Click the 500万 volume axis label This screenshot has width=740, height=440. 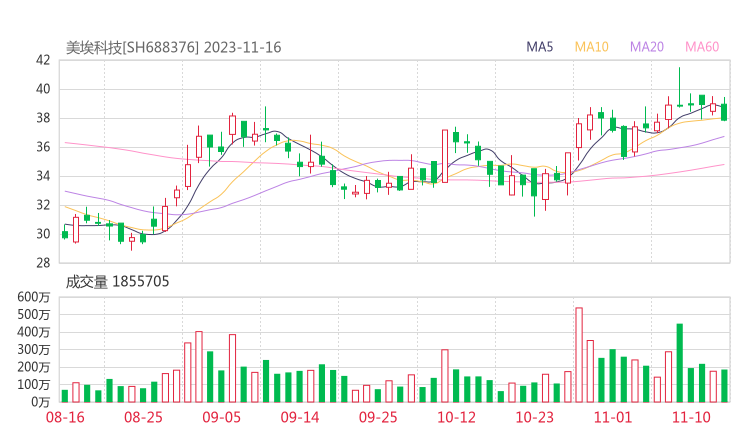point(34,314)
